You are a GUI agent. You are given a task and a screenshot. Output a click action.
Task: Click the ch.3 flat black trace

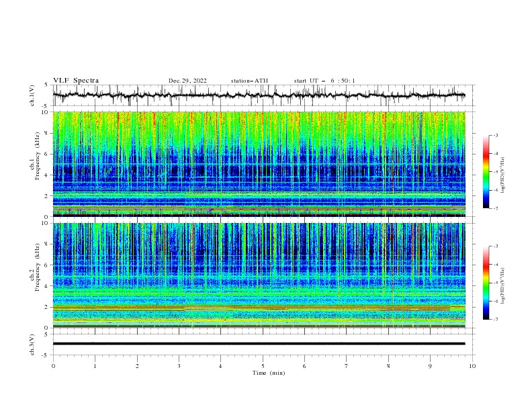259,344
